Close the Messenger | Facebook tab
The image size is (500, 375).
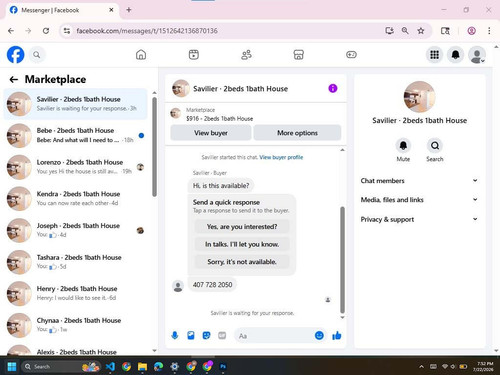pyautogui.click(x=111, y=10)
